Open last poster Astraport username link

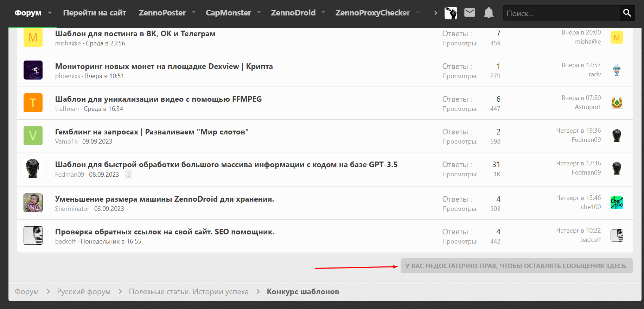tap(588, 107)
